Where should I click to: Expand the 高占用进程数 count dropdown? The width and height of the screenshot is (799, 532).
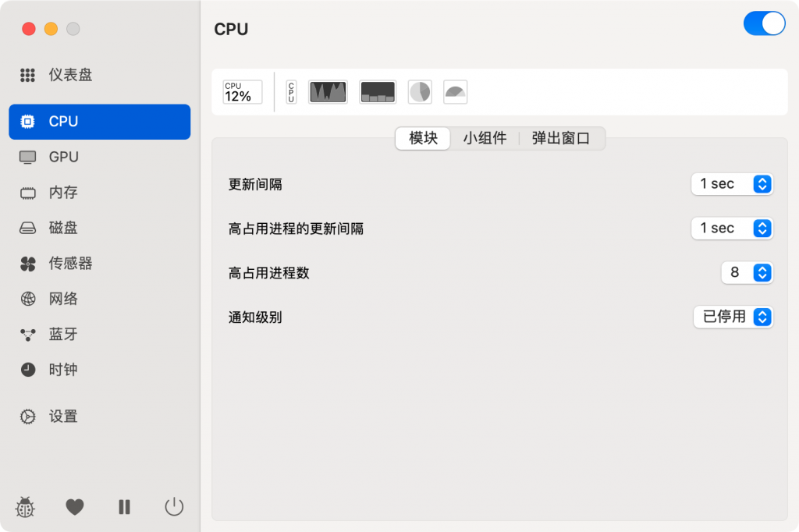[x=748, y=272]
